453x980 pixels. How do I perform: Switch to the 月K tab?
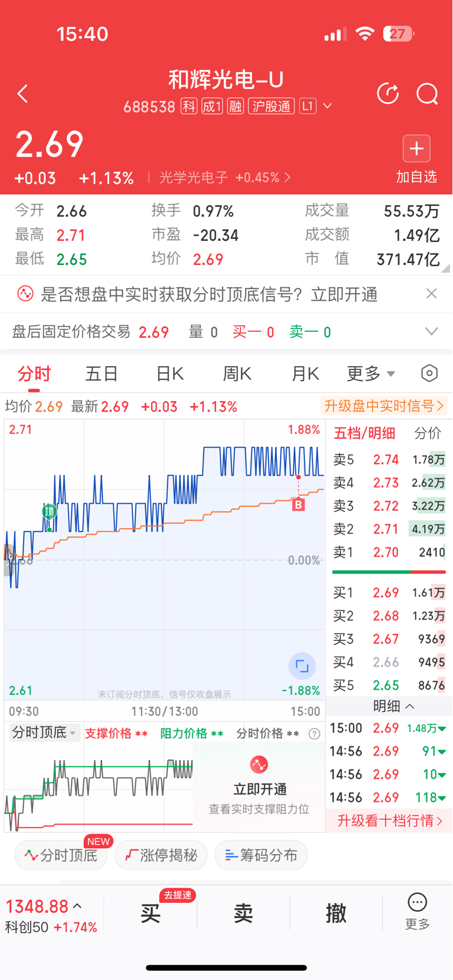tap(305, 373)
